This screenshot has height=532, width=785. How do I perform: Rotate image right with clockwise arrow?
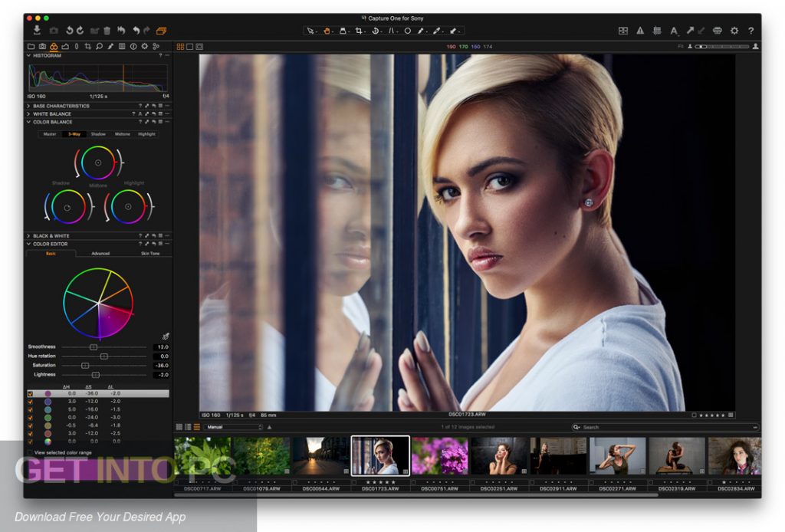80,31
